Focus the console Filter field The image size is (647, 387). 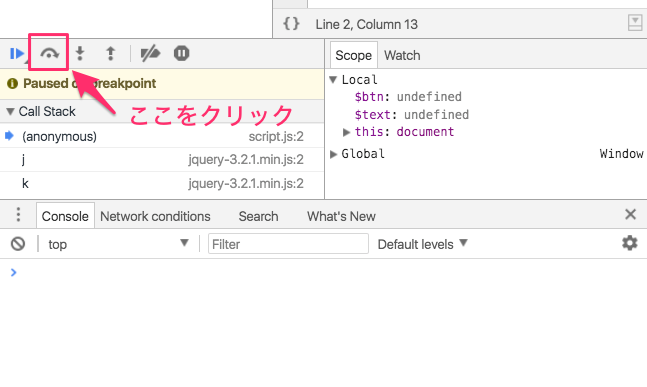pos(288,244)
